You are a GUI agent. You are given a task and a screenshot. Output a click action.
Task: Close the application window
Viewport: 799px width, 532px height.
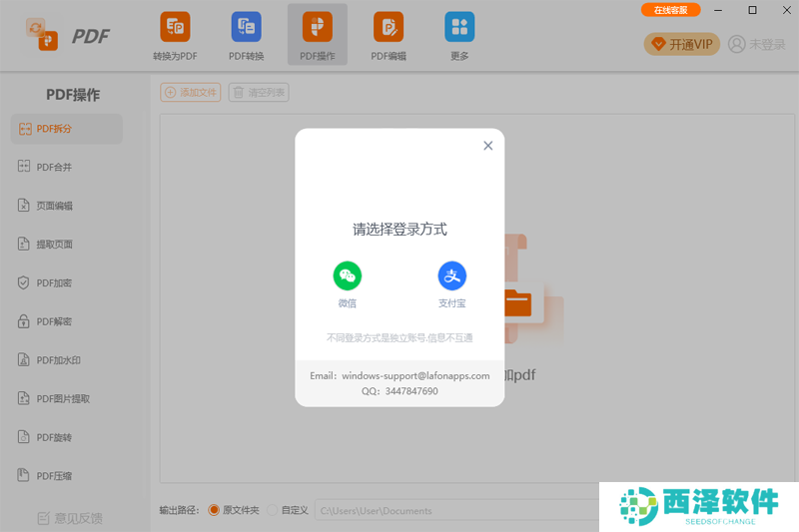click(x=787, y=10)
